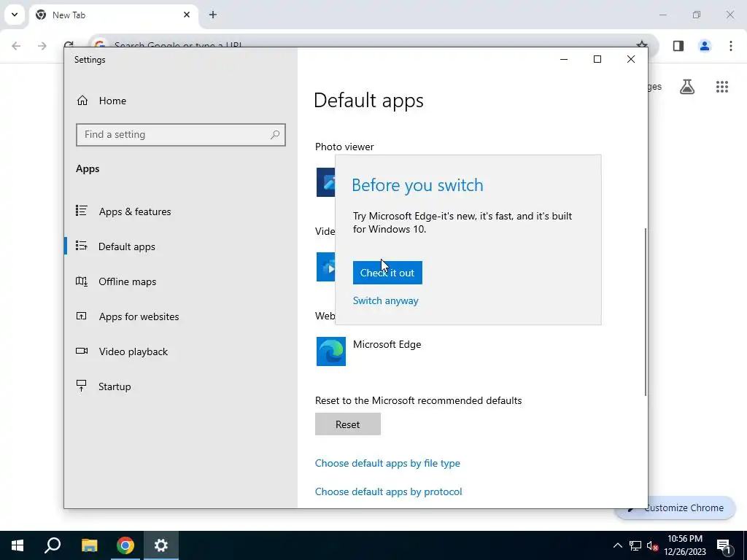Viewport: 747px width, 560px height.
Task: Click the Video playback camera icon
Action: [82, 351]
